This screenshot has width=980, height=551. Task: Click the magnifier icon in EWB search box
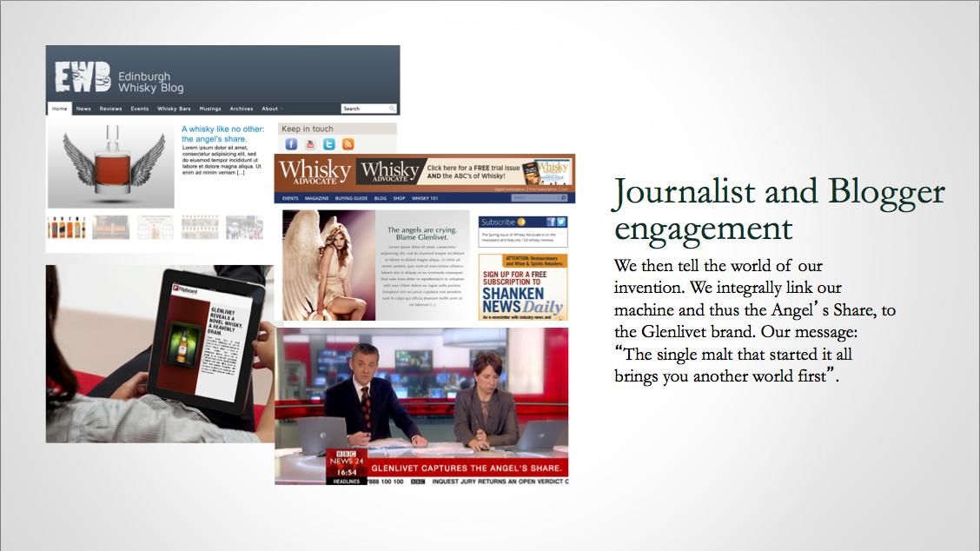point(392,109)
